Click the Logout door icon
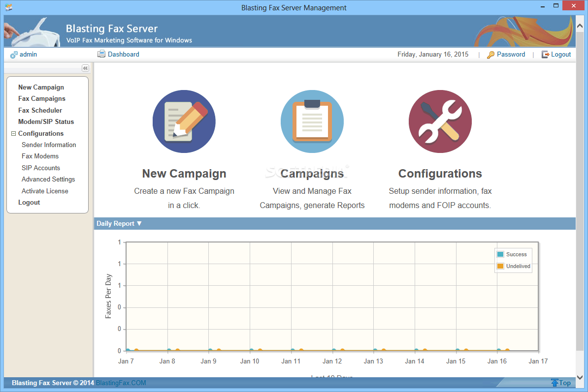The height and width of the screenshot is (392, 588). pos(545,55)
